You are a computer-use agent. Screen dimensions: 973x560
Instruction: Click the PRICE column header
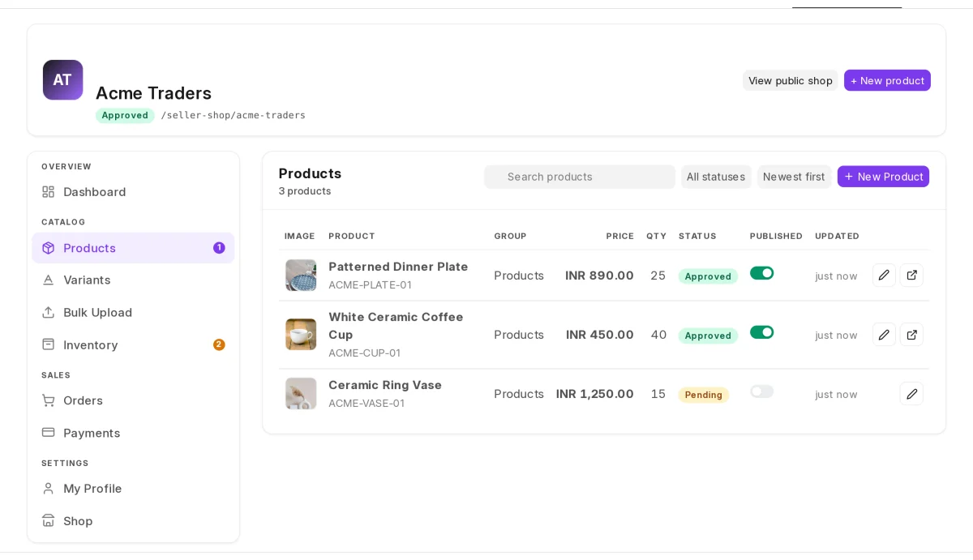(619, 236)
